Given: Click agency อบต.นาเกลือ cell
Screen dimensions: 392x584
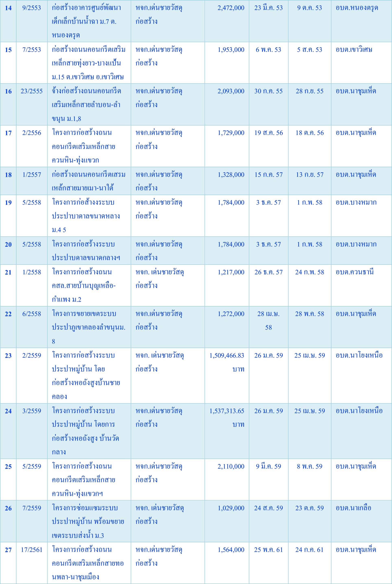Looking at the screenshot, I should [353, 508].
